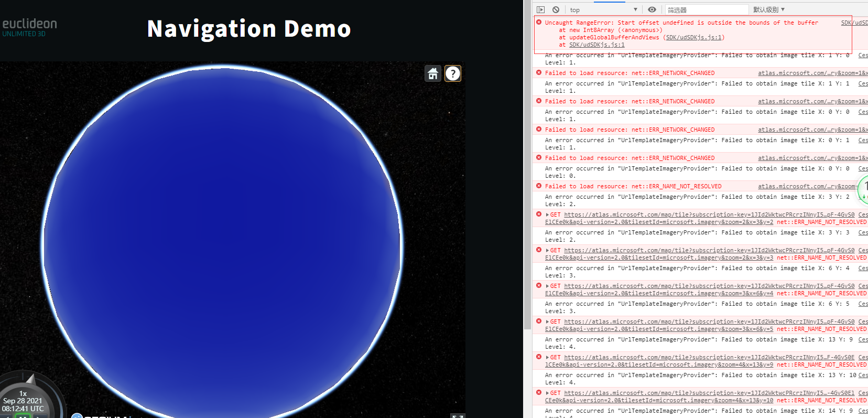Viewport: 868px width, 418px height.
Task: Click the Cesium Home view button
Action: click(433, 73)
